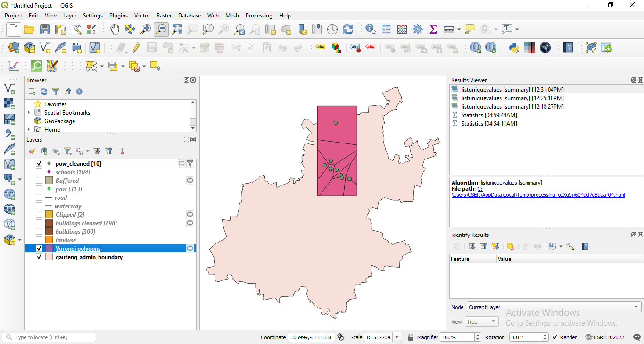Expand the Home tree item in Browser
The height and width of the screenshot is (344, 644).
[29, 129]
